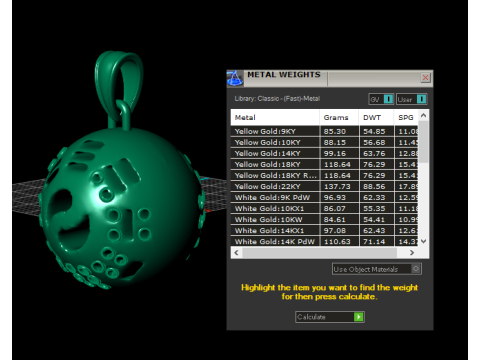This screenshot has height=360, width=480.
Task: Click the pendant bail loop
Action: point(119,87)
